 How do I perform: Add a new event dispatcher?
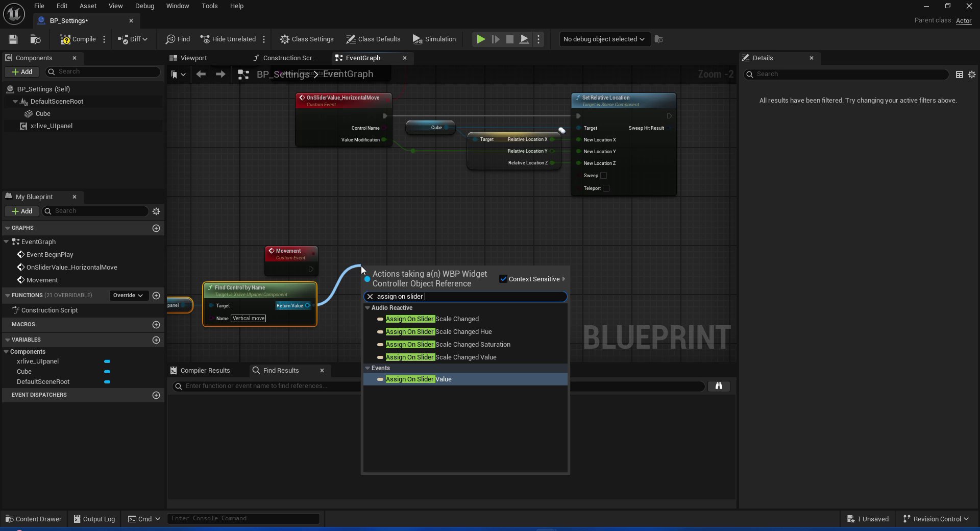[x=156, y=395]
